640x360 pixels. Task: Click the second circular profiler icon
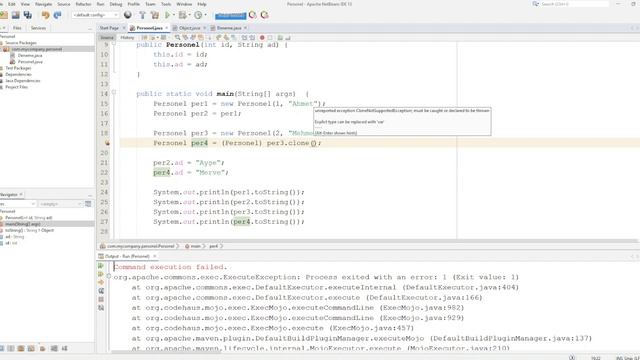click(x=264, y=15)
